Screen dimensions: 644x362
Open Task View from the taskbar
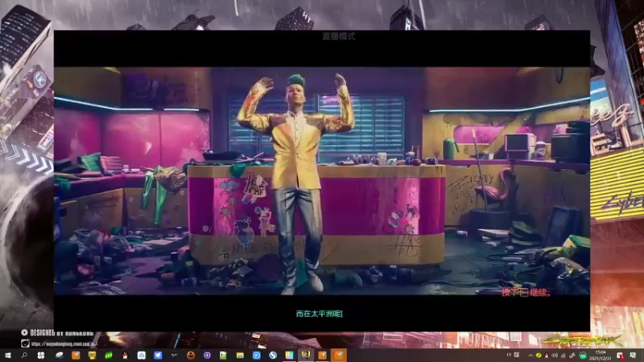pyautogui.click(x=41, y=356)
